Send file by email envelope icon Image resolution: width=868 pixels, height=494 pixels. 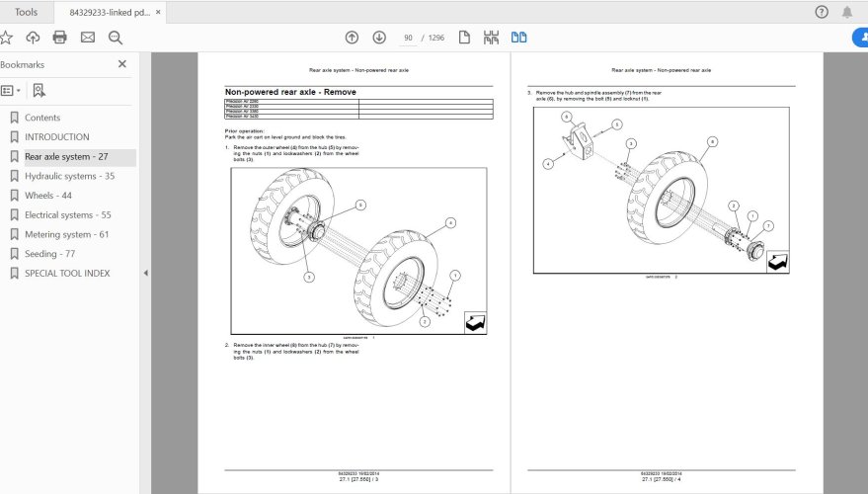[x=88, y=38]
